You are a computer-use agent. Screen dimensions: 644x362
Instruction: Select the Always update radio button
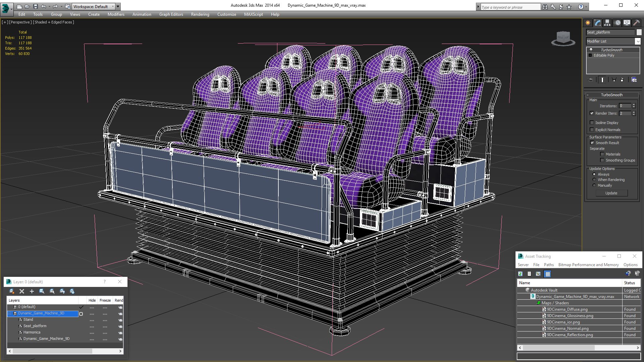pyautogui.click(x=594, y=174)
